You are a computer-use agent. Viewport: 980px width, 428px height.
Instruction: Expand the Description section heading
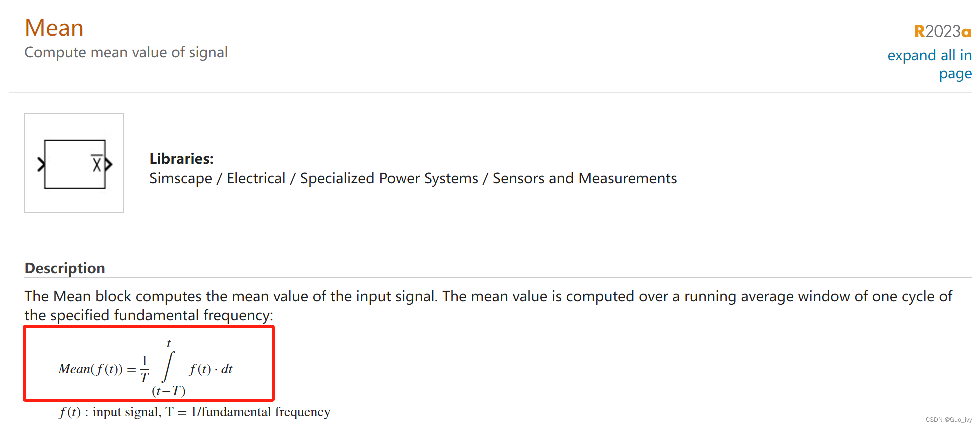tap(65, 268)
